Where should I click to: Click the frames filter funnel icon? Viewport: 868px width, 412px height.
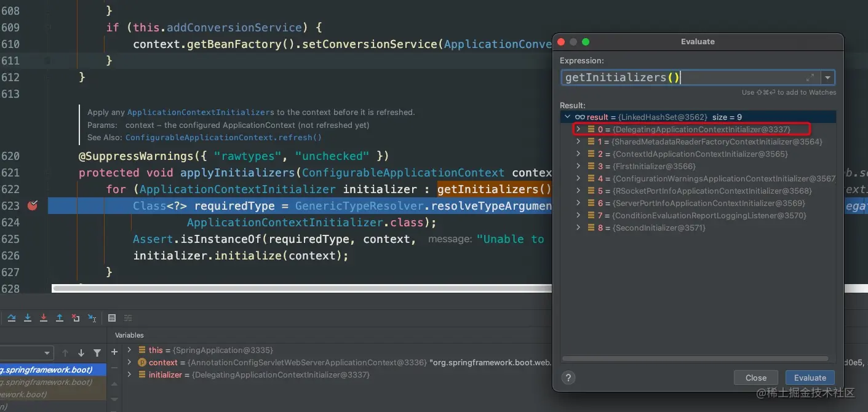[97, 353]
